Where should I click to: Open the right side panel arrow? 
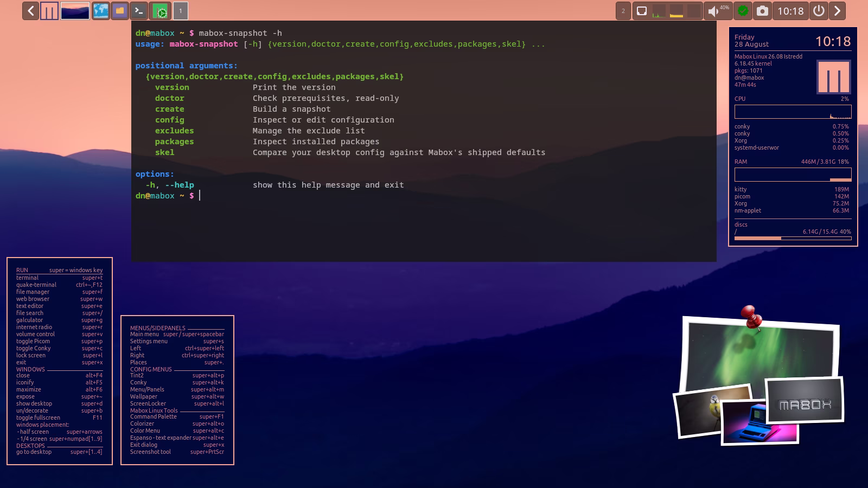(837, 11)
